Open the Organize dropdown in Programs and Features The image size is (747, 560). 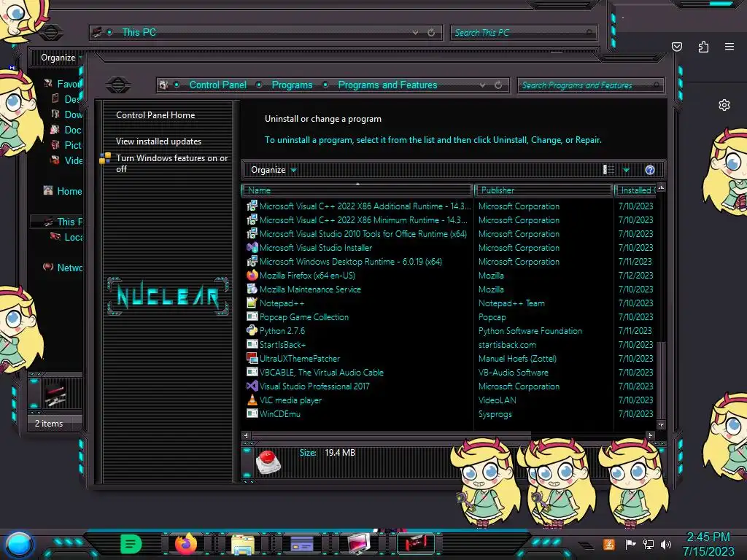[274, 170]
